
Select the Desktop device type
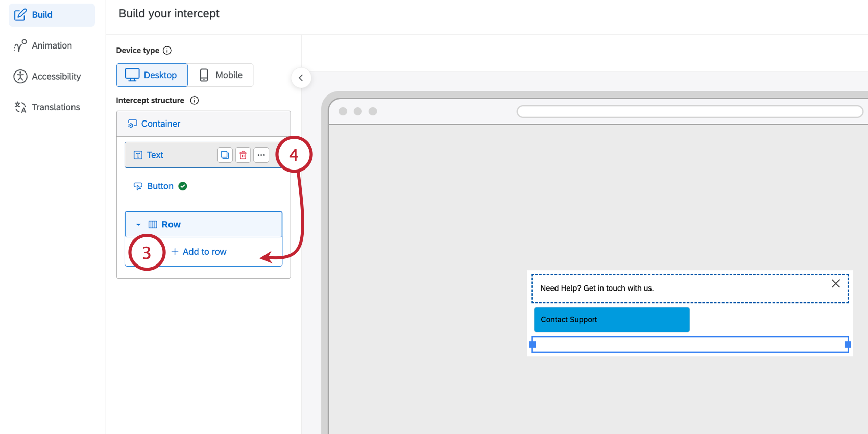click(x=152, y=75)
